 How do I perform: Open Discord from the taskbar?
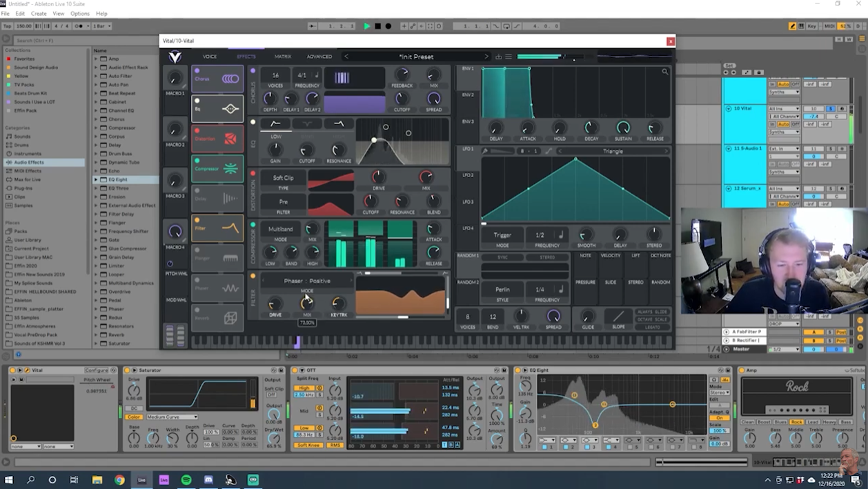(208, 480)
